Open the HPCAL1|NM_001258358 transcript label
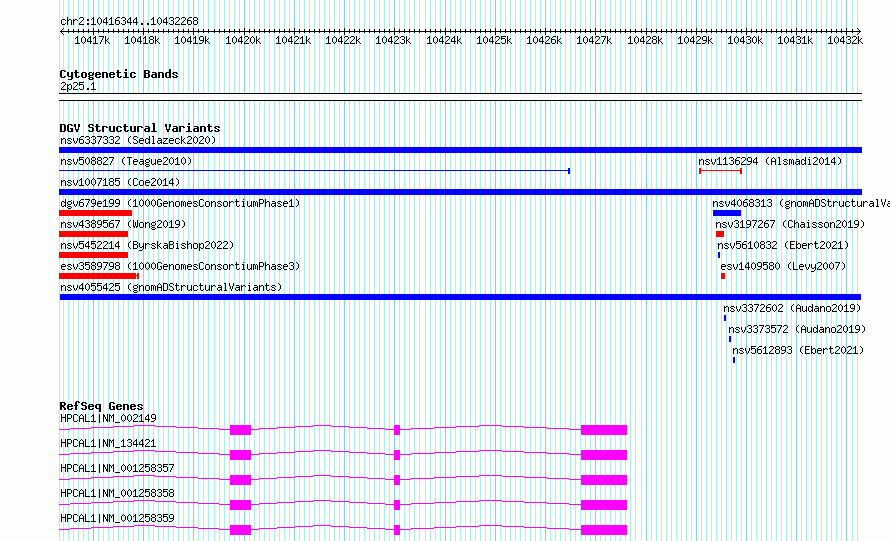Viewport: 890px width, 541px height. (x=117, y=493)
